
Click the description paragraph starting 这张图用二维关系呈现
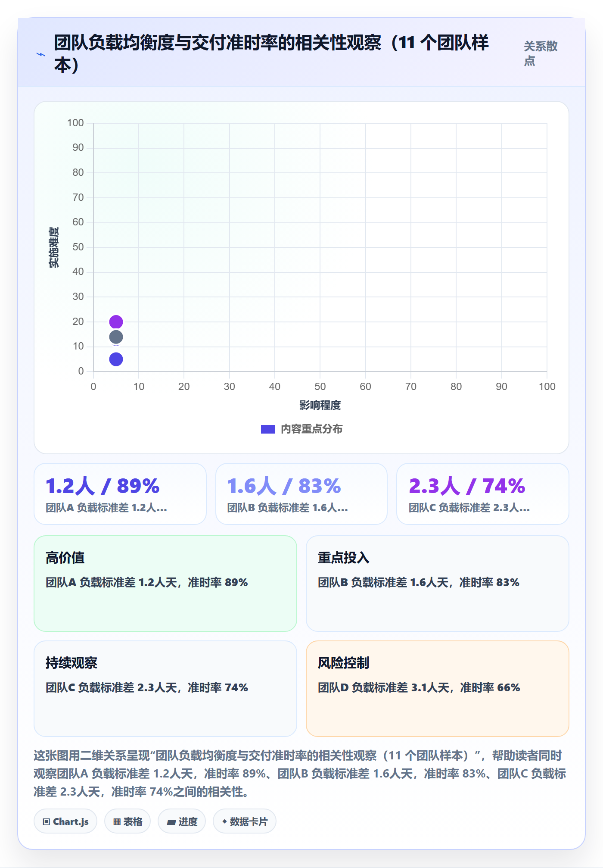point(300,774)
